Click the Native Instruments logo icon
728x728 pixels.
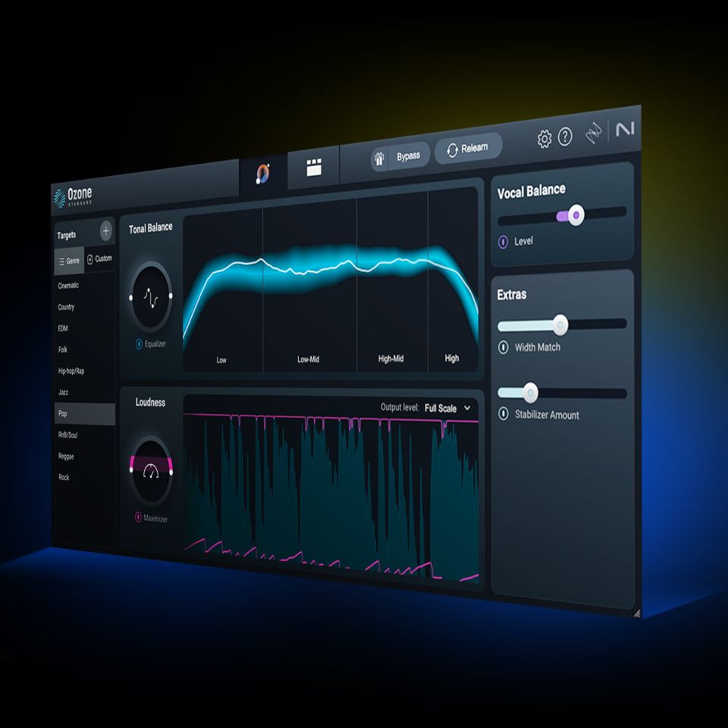[x=624, y=130]
